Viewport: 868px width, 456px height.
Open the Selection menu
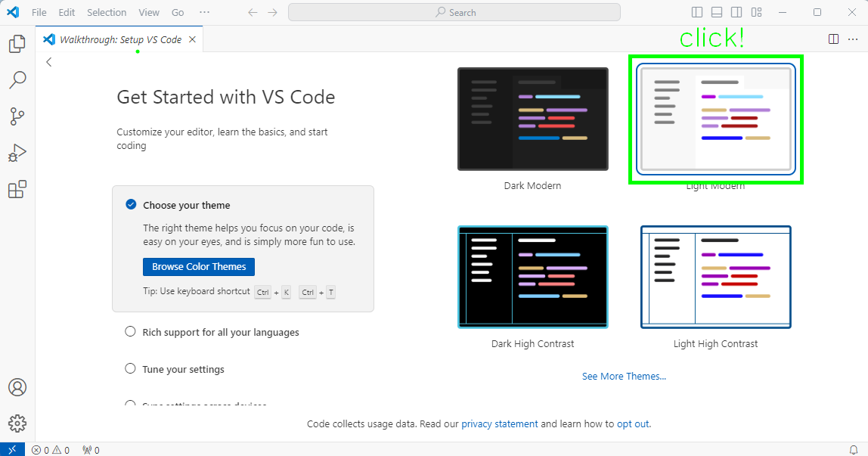point(107,12)
